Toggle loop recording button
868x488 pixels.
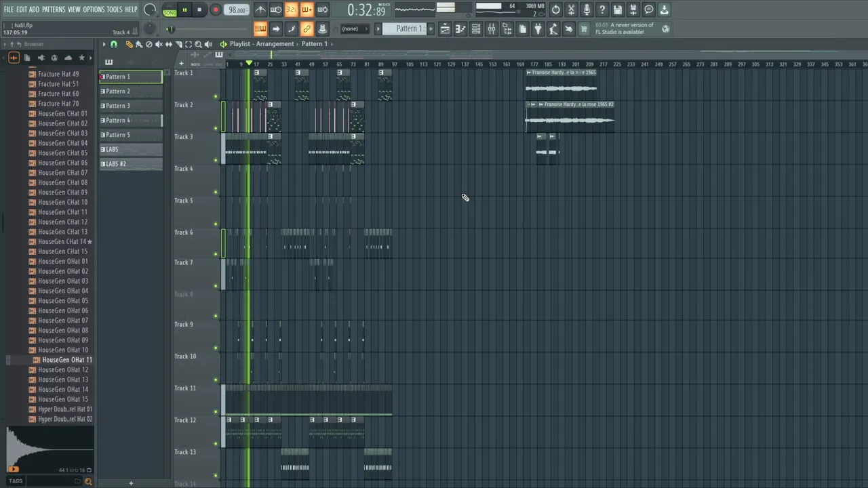click(322, 9)
